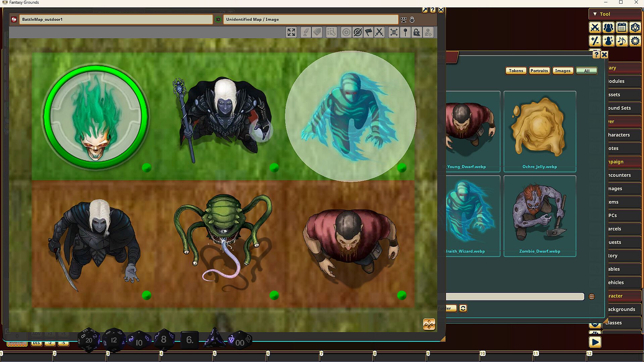Open Backgrounds in the sidebar
Viewport: 644px width, 362px height.
(x=624, y=309)
